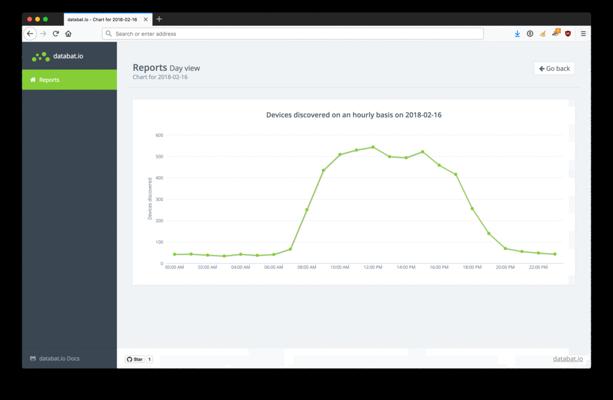Click the browser back arrow
This screenshot has width=613, height=400.
click(x=30, y=34)
